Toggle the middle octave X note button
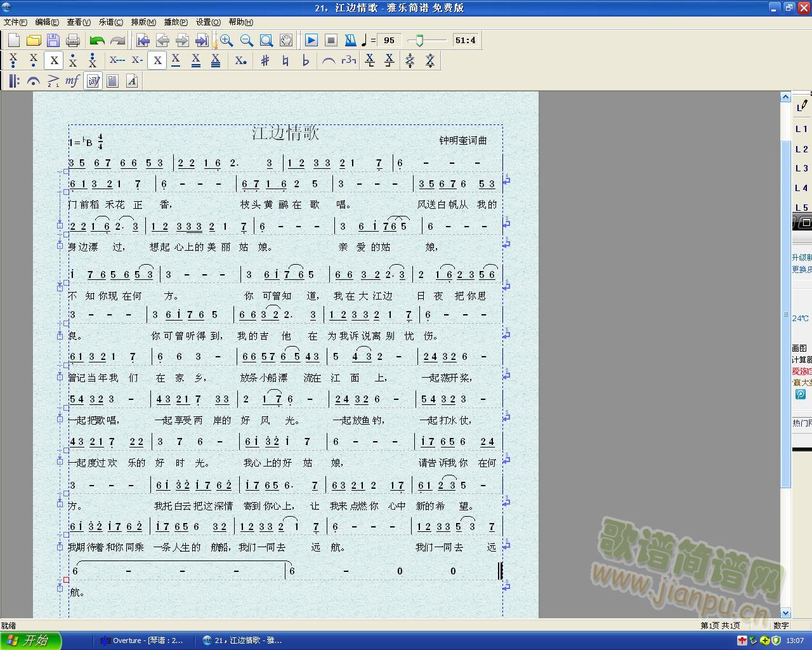The height and width of the screenshot is (650, 812). tap(54, 61)
